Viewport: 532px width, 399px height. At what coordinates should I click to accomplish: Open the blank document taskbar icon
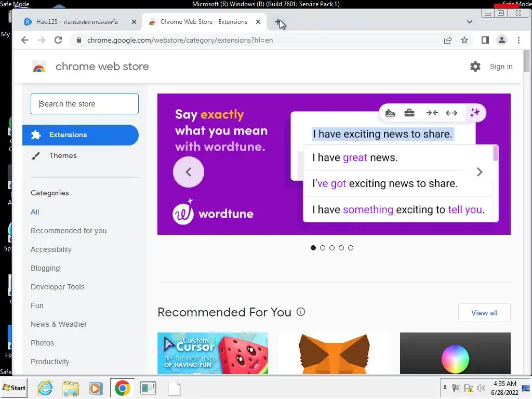(175, 389)
